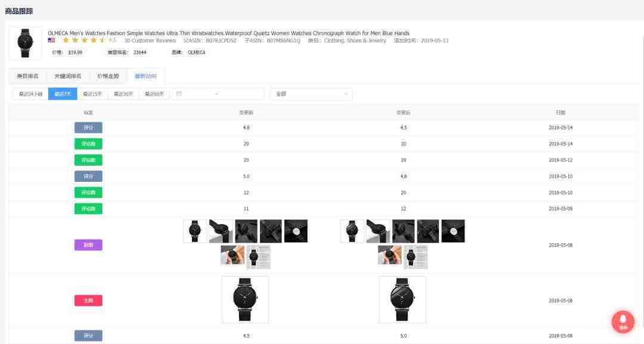Click the star rating icons
This screenshot has width=644, height=344.
(x=84, y=40)
